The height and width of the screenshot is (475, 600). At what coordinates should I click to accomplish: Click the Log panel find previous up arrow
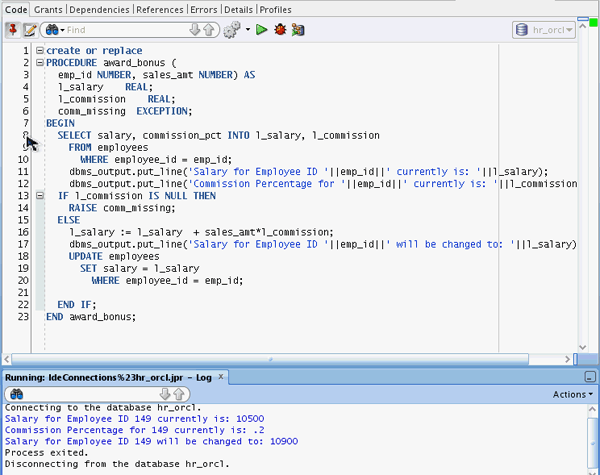click(179, 394)
